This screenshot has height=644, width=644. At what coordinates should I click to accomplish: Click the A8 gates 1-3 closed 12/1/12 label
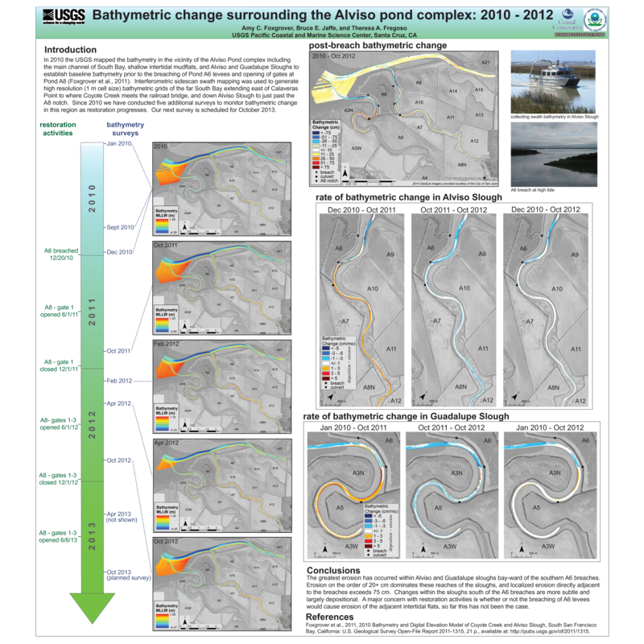tap(58, 479)
